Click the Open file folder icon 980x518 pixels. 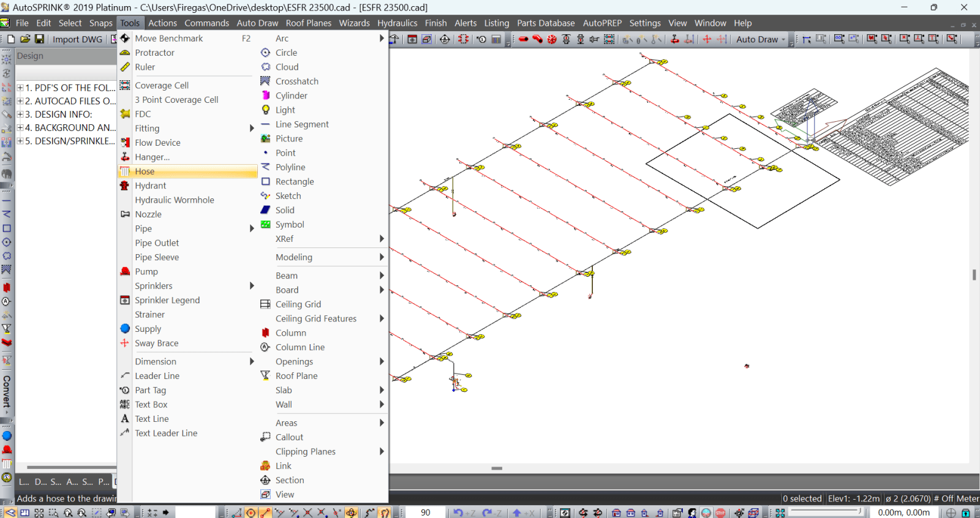click(25, 39)
